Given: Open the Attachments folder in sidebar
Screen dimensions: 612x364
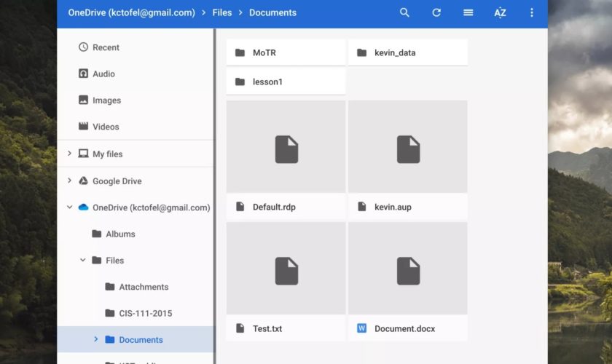Looking at the screenshot, I should click(x=144, y=287).
